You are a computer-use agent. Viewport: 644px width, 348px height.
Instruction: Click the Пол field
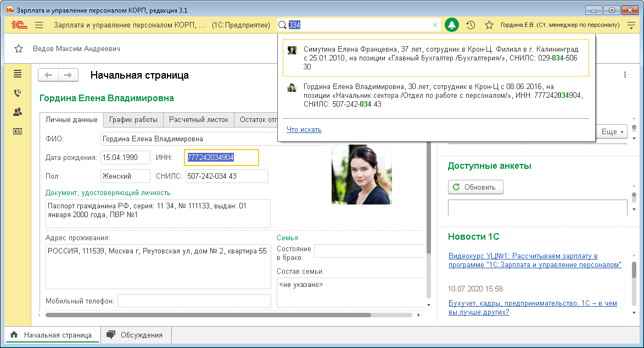tap(125, 176)
